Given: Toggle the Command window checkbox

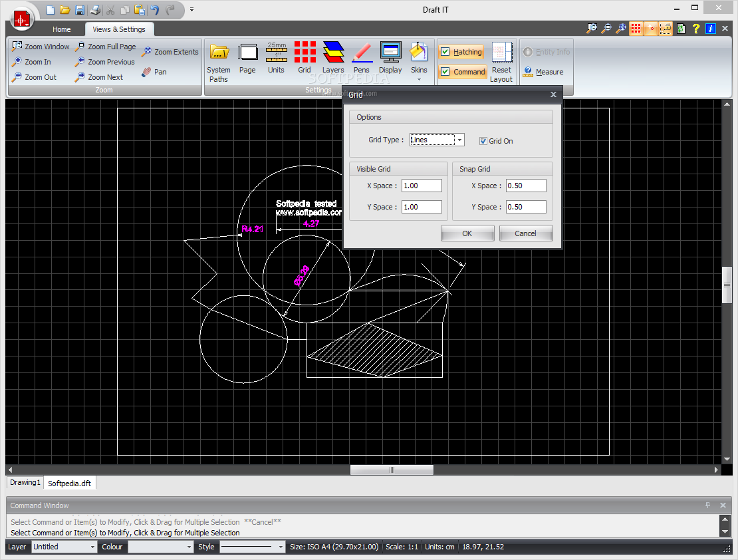Looking at the screenshot, I should 463,72.
